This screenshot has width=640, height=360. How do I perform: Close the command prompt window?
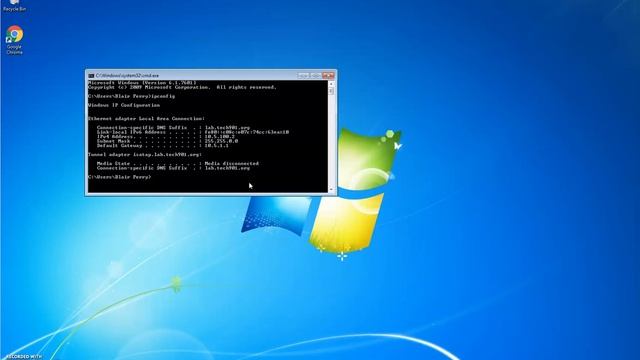pyautogui.click(x=328, y=76)
